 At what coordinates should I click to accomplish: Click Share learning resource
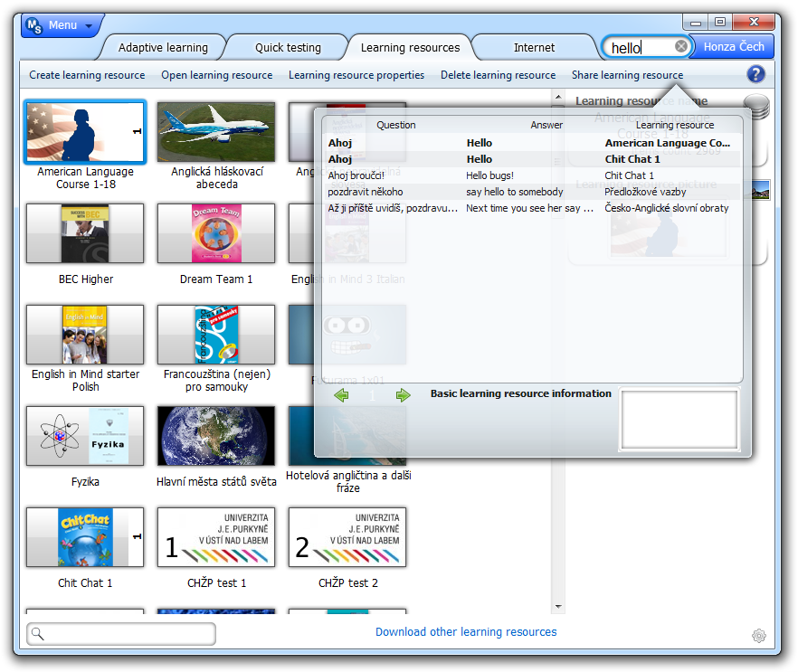pyautogui.click(x=627, y=75)
